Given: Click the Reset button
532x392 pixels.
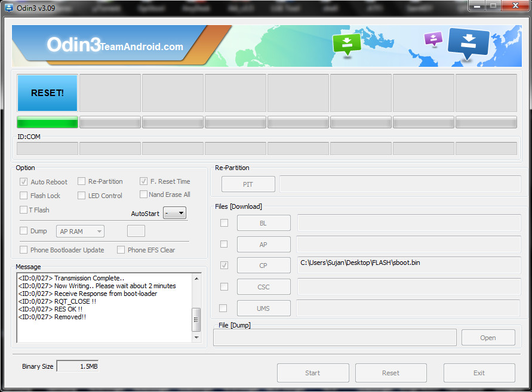Looking at the screenshot, I should [x=391, y=373].
